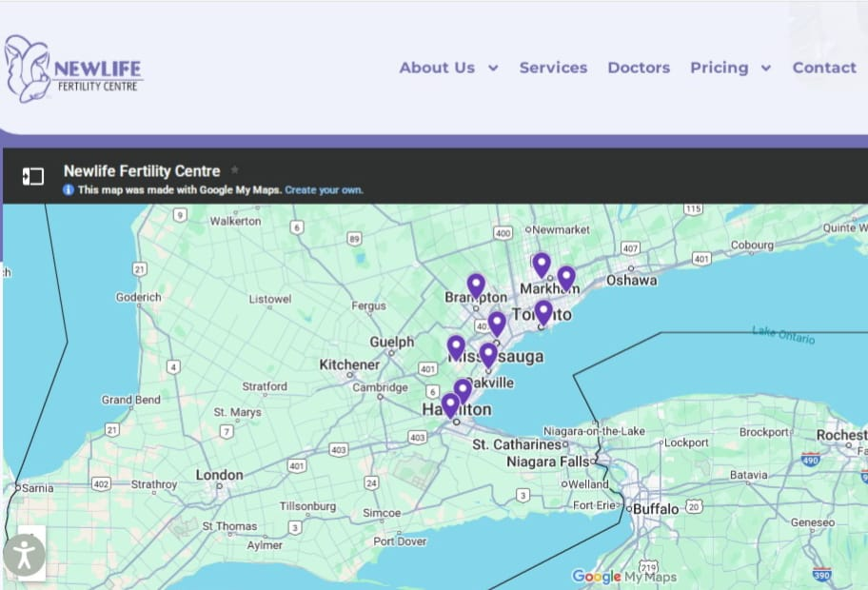Click the highway 407 shield marker

click(630, 248)
